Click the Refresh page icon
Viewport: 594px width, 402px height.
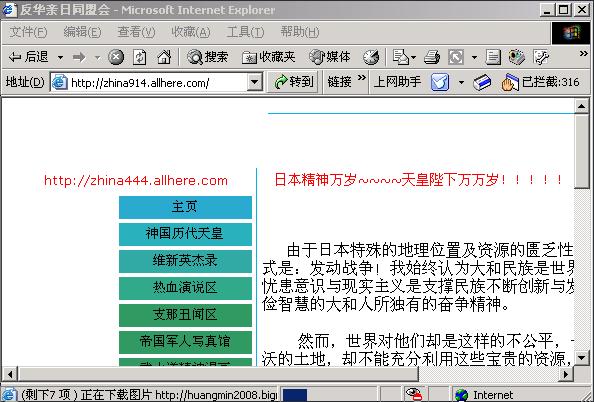point(139,57)
